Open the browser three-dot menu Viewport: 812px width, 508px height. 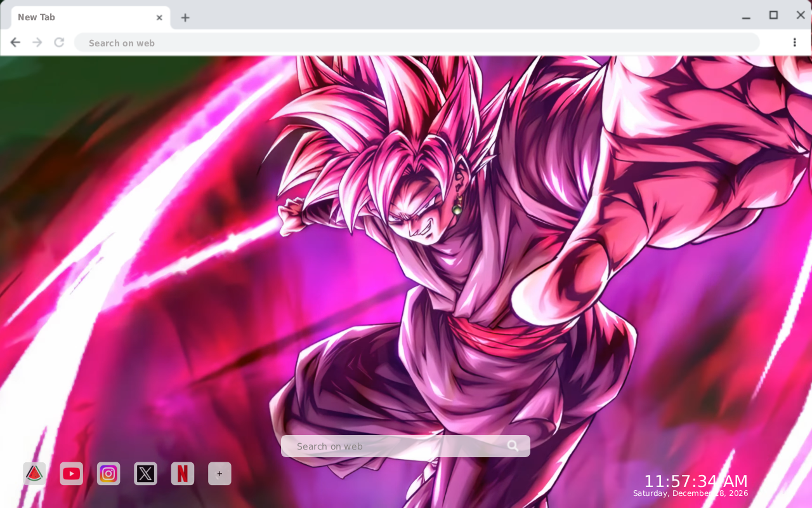point(794,43)
